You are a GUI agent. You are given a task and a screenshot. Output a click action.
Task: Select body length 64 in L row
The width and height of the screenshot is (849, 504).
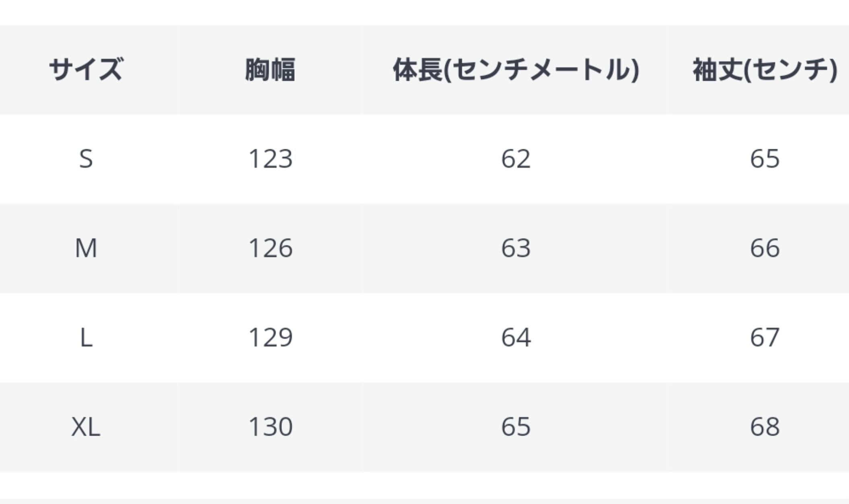pos(516,337)
